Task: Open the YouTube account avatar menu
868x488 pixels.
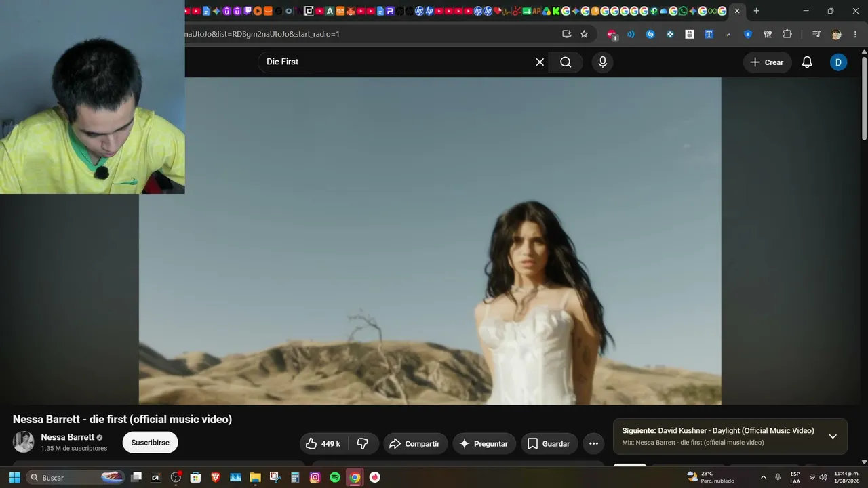Action: pos(838,62)
